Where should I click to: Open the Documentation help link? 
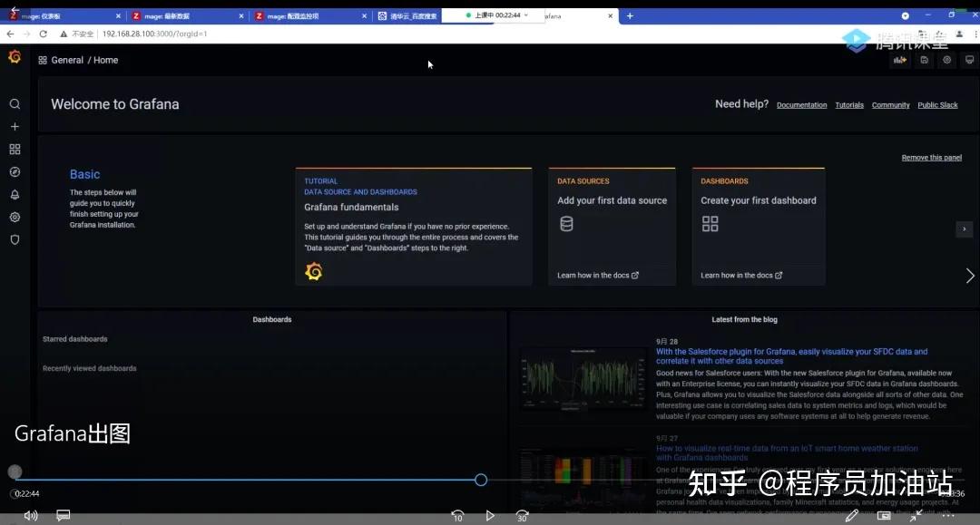(x=801, y=105)
